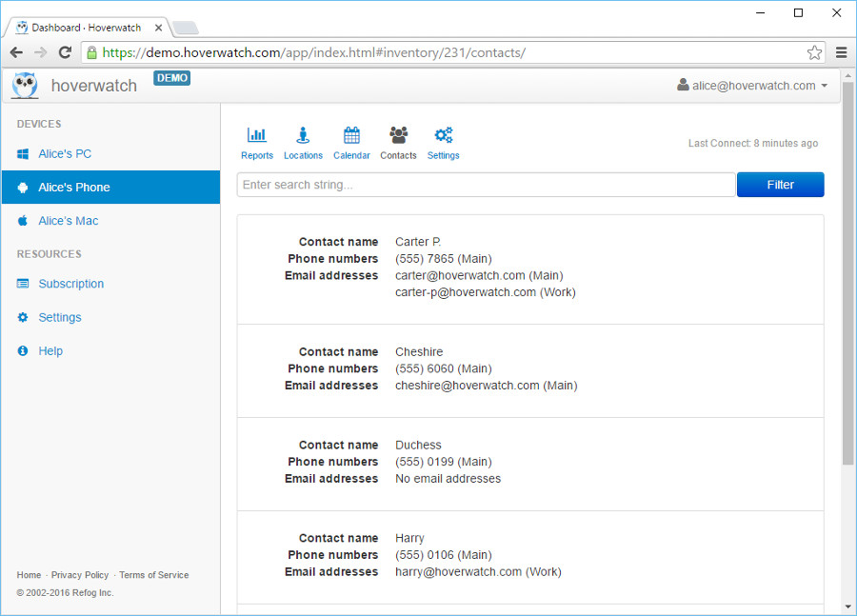
Task: Click the hoverwatch owl logo
Action: coord(25,86)
